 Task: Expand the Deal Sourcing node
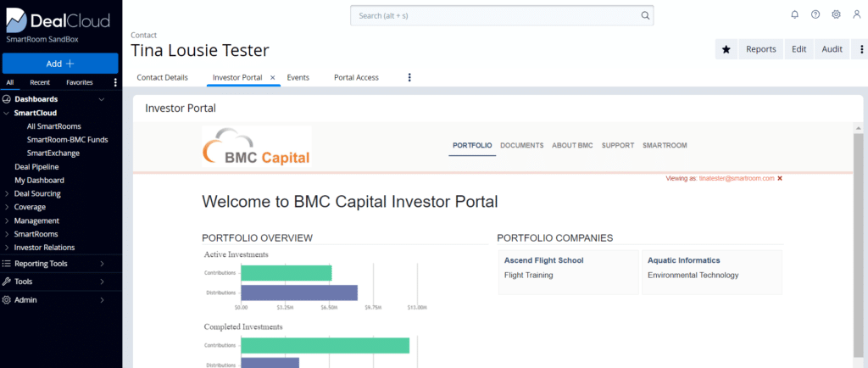tap(6, 193)
